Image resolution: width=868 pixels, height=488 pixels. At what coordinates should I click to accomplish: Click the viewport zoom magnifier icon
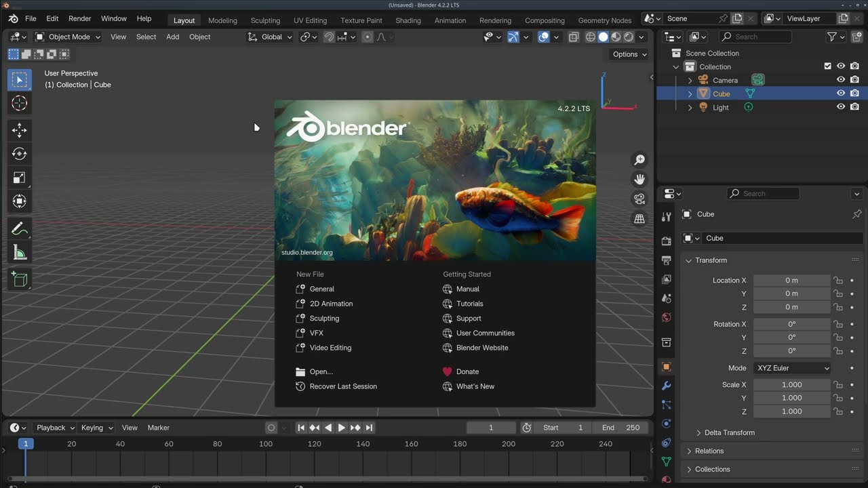coord(639,160)
